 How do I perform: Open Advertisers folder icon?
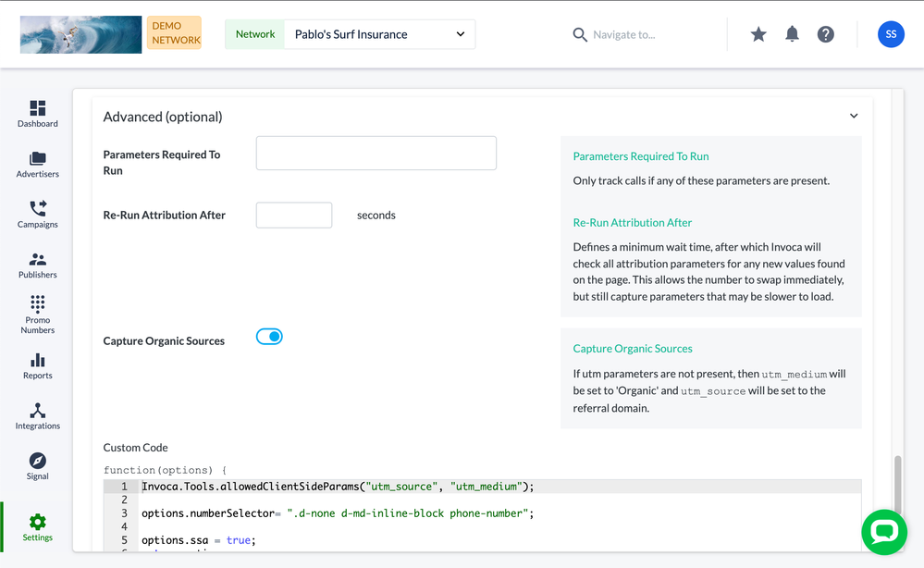[38, 158]
